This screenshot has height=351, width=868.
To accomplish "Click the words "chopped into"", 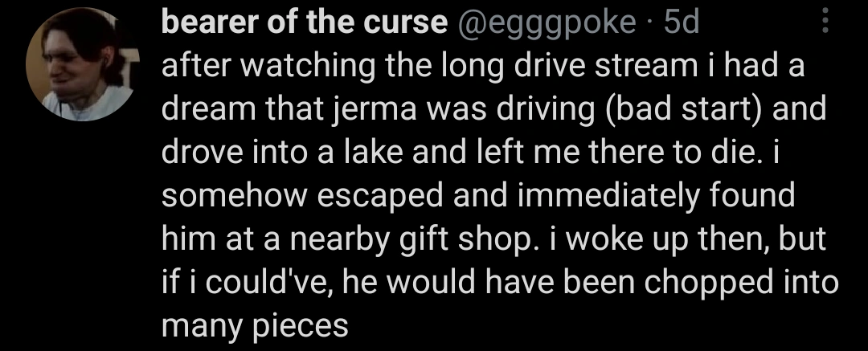I will [739, 282].
